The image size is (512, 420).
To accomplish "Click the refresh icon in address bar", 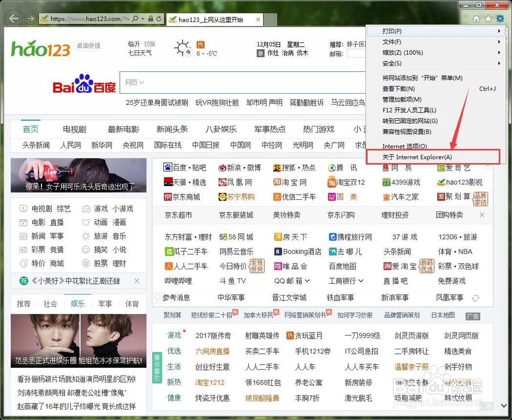I will point(159,18).
